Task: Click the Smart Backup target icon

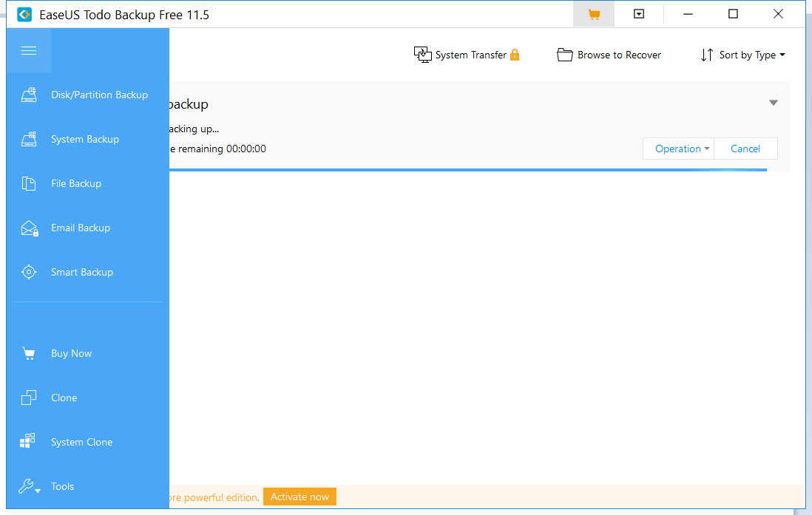Action: click(29, 272)
